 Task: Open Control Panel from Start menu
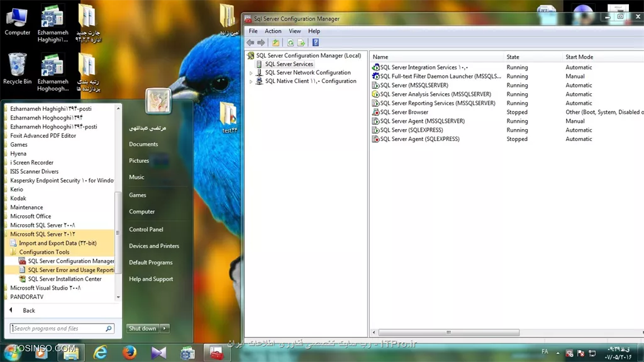coord(146,230)
